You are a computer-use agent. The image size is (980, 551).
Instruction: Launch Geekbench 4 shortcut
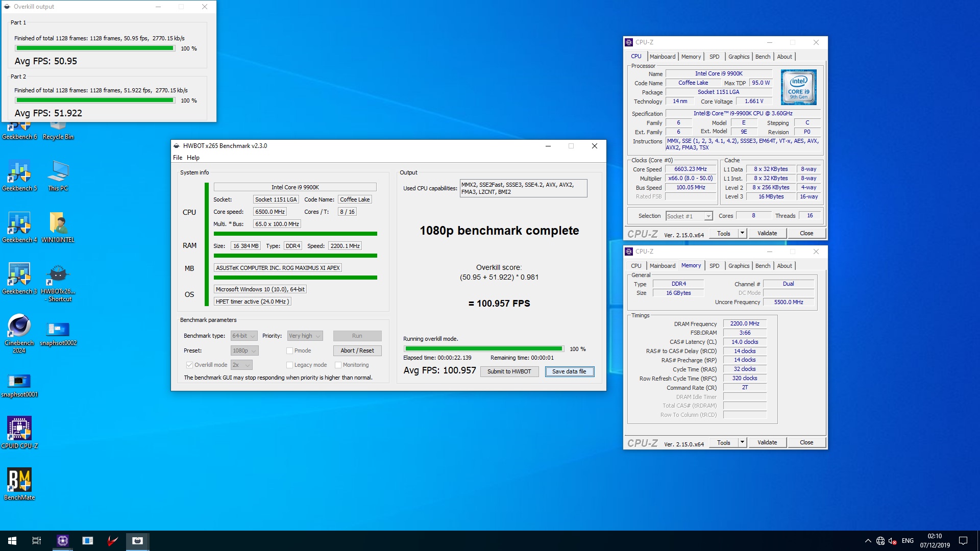coord(19,228)
